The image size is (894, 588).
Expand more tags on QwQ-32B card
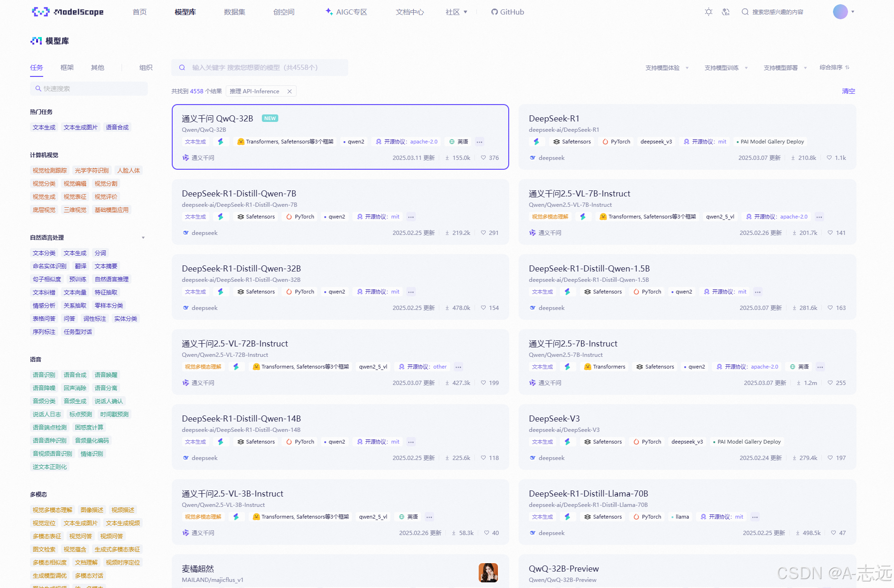479,142
